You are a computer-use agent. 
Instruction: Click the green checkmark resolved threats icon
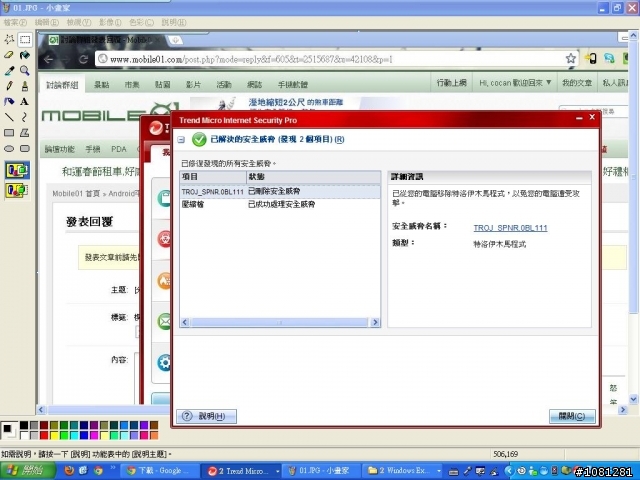(199, 140)
